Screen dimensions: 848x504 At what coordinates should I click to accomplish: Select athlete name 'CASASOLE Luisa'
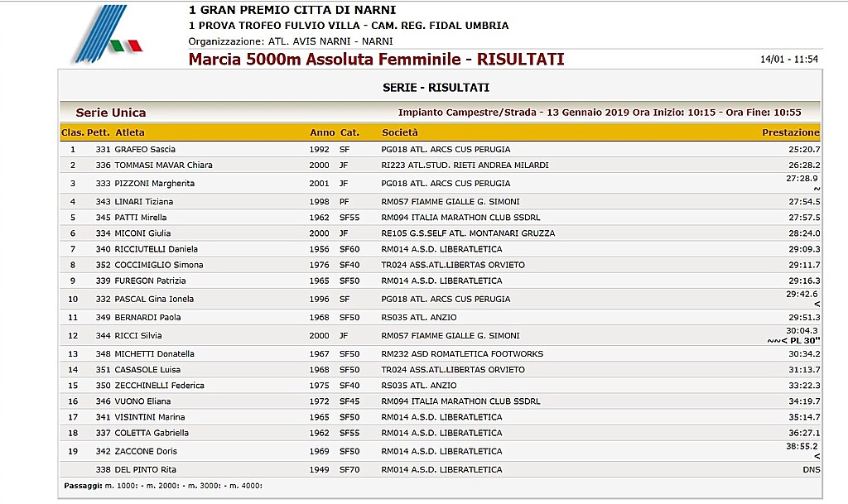pyautogui.click(x=147, y=369)
